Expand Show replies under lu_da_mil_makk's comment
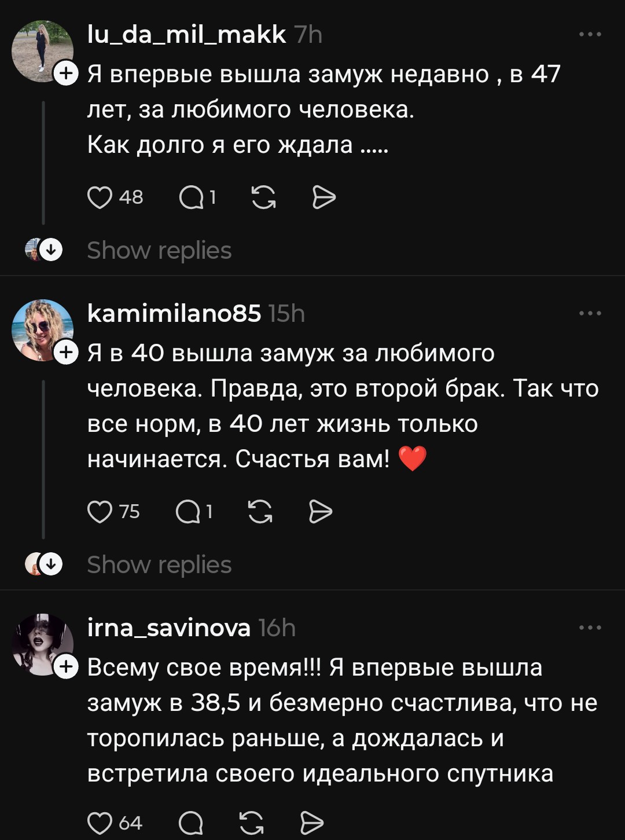 159,251
